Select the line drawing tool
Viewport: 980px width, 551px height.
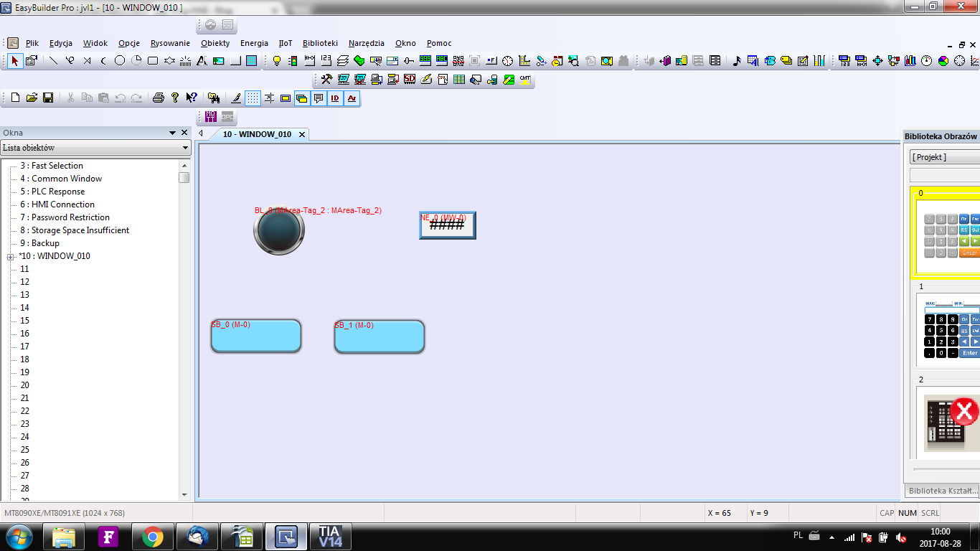pos(54,61)
